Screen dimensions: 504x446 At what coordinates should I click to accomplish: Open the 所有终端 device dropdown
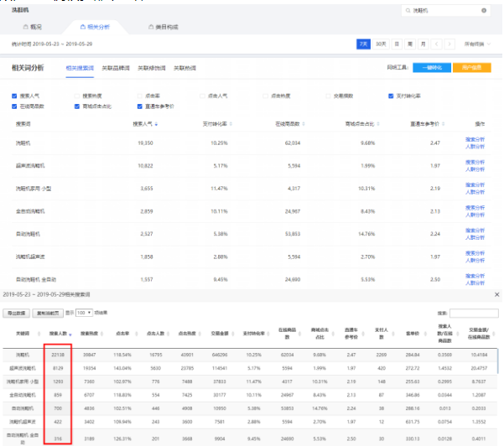coord(477,44)
